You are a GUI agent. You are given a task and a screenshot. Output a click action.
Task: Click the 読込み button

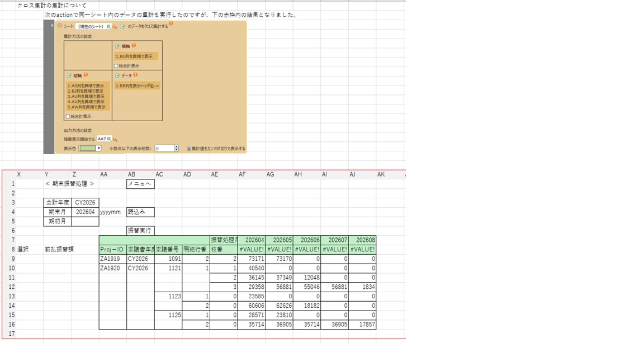tap(140, 212)
